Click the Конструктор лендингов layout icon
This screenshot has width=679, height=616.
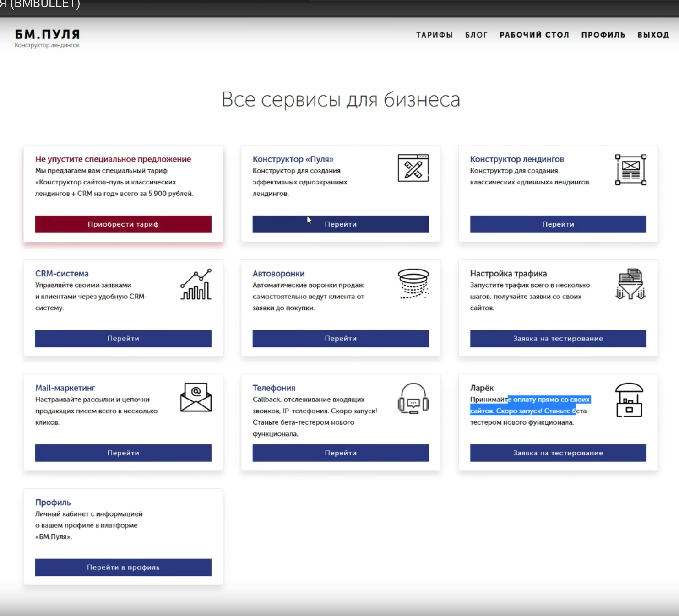pos(630,170)
